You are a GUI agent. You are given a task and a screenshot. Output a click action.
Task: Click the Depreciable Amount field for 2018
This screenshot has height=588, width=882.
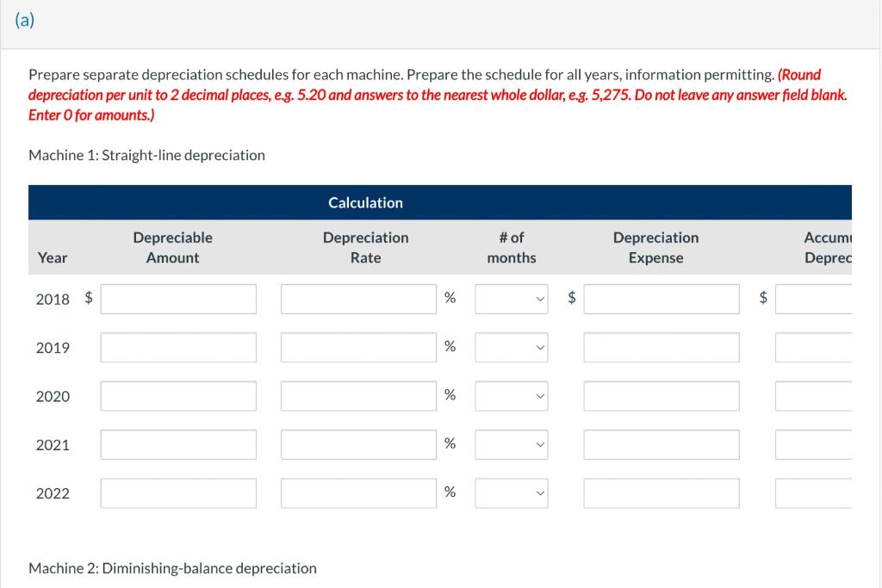(x=177, y=299)
